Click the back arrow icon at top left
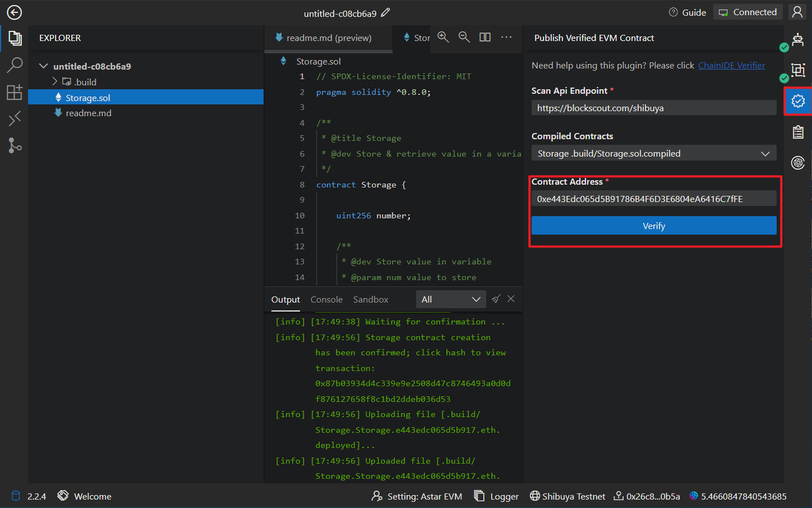The image size is (812, 508). 14,12
